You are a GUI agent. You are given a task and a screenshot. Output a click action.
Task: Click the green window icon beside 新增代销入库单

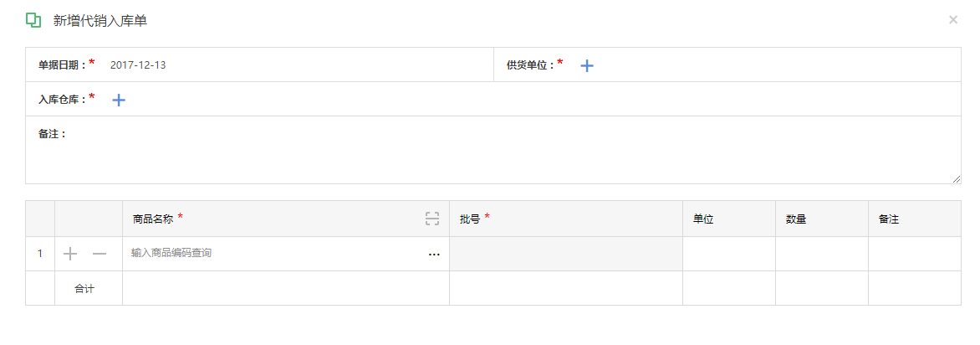[x=33, y=20]
